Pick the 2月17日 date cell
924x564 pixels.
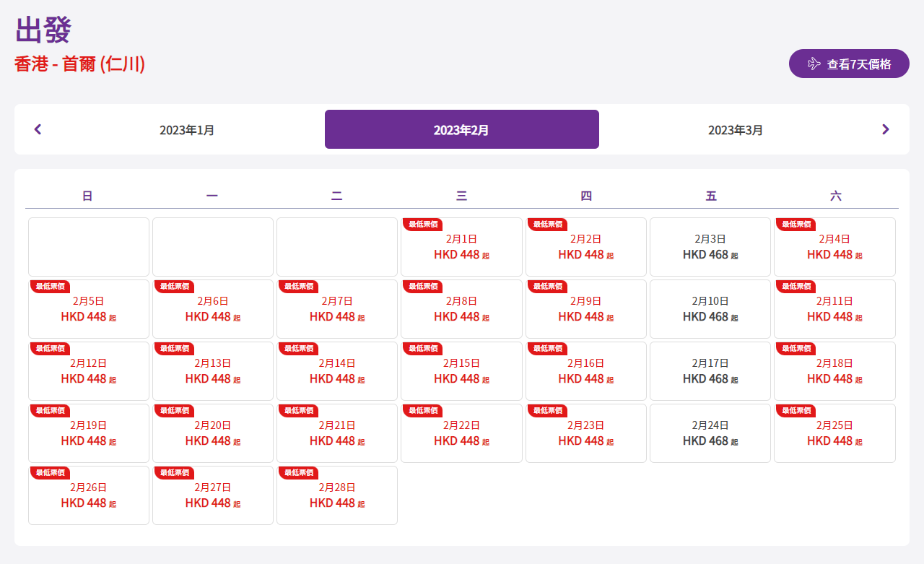click(x=710, y=371)
